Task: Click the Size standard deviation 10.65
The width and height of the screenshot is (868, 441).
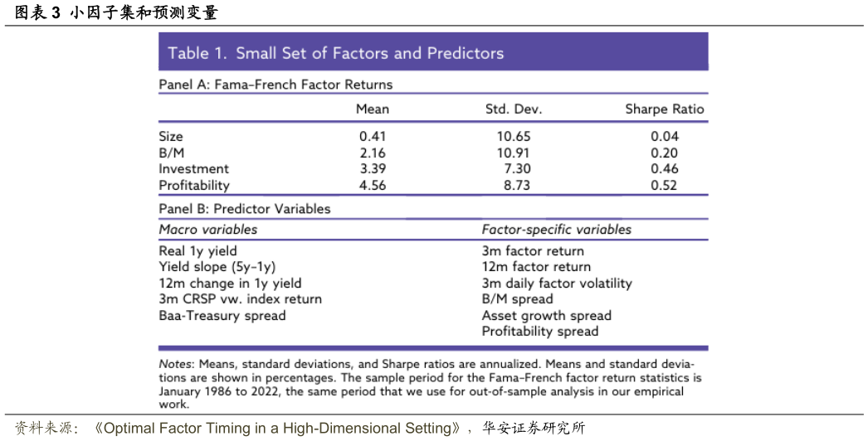Action: click(514, 137)
